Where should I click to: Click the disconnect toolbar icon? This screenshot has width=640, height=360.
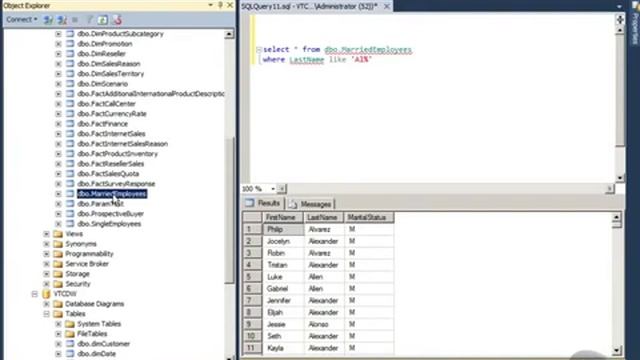click(62, 20)
